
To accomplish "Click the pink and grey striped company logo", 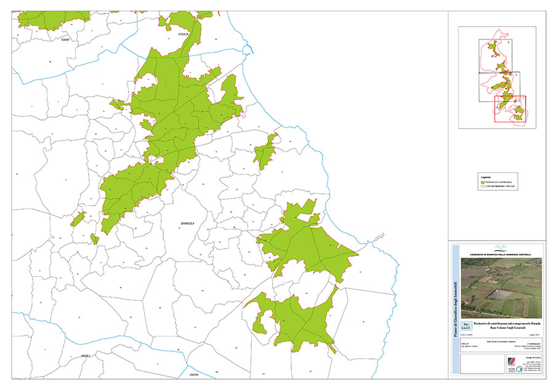I will 512,361.
